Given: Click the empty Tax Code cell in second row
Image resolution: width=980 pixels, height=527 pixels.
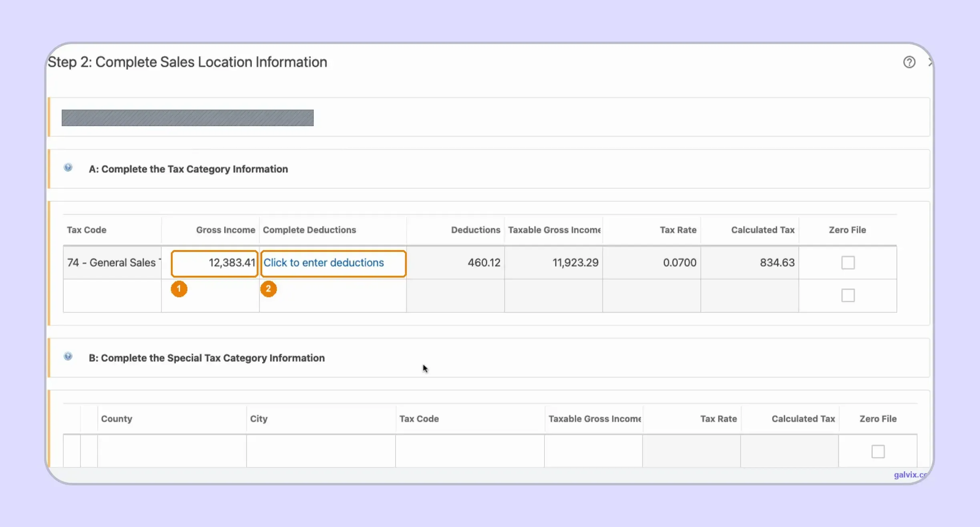Looking at the screenshot, I should tap(112, 296).
